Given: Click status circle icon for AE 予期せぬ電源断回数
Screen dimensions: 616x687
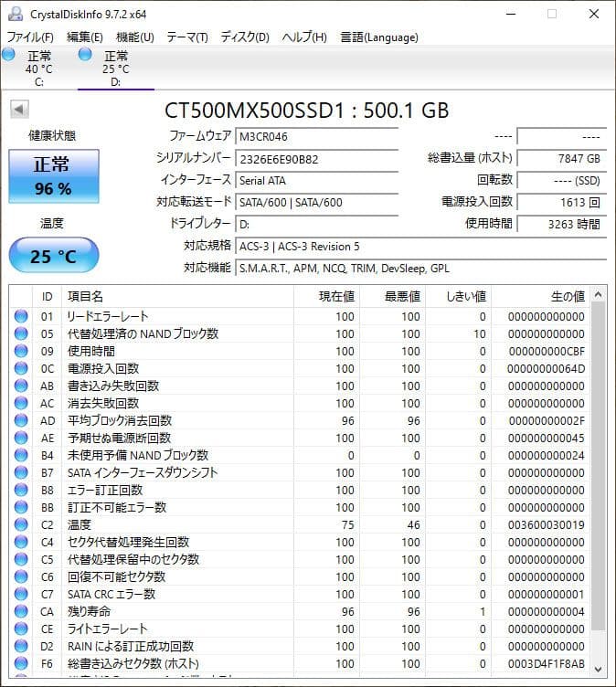Looking at the screenshot, I should (21, 438).
